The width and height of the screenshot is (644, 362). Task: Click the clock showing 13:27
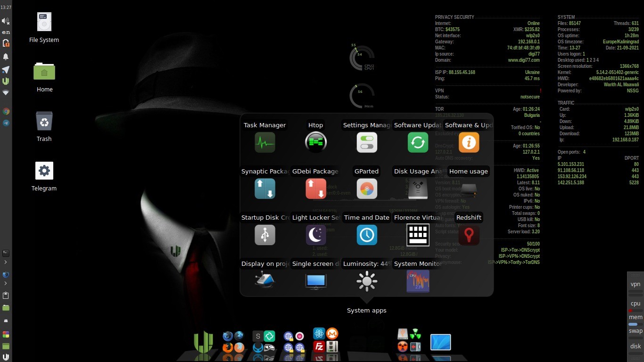(6, 8)
